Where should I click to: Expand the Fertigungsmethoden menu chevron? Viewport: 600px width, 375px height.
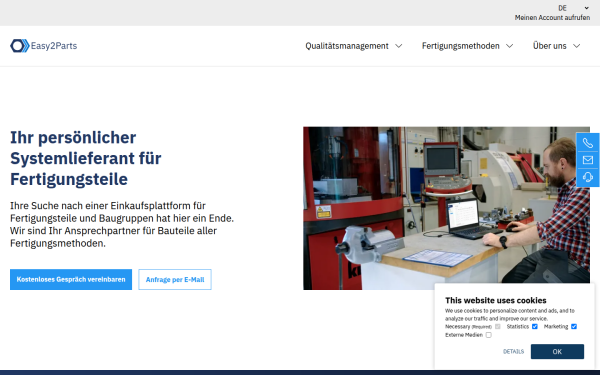click(509, 46)
